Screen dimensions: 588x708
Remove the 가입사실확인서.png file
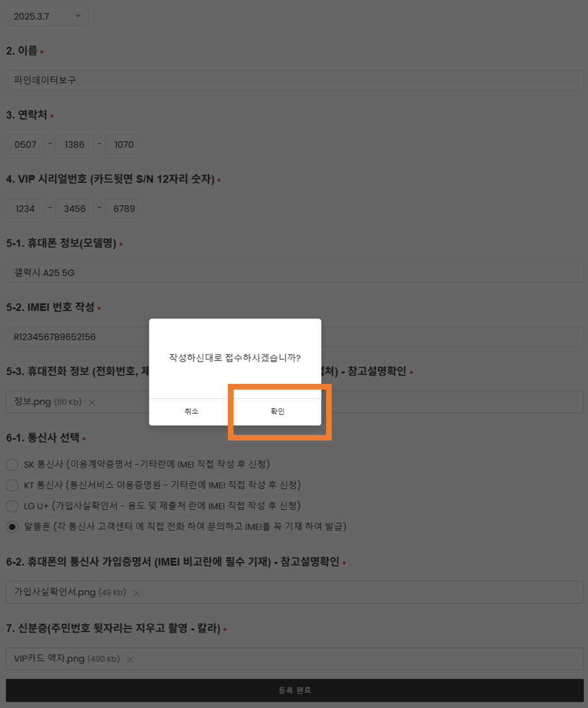[x=137, y=593]
